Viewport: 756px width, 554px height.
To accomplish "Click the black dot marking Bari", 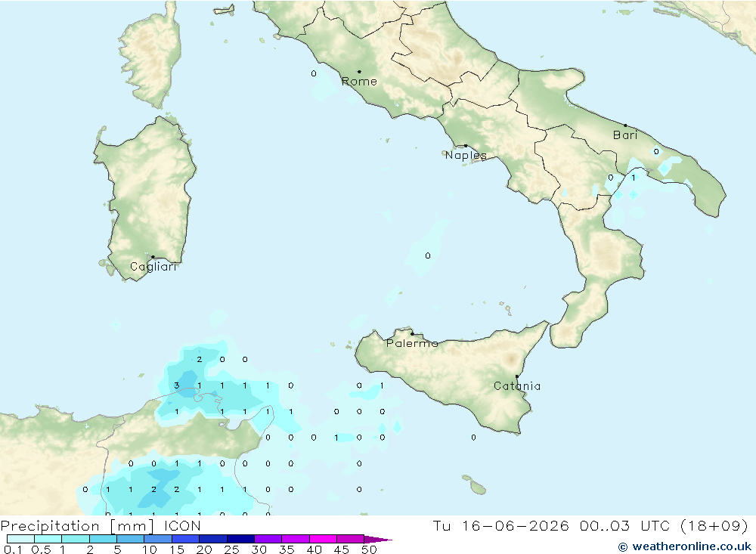I will pyautogui.click(x=625, y=125).
